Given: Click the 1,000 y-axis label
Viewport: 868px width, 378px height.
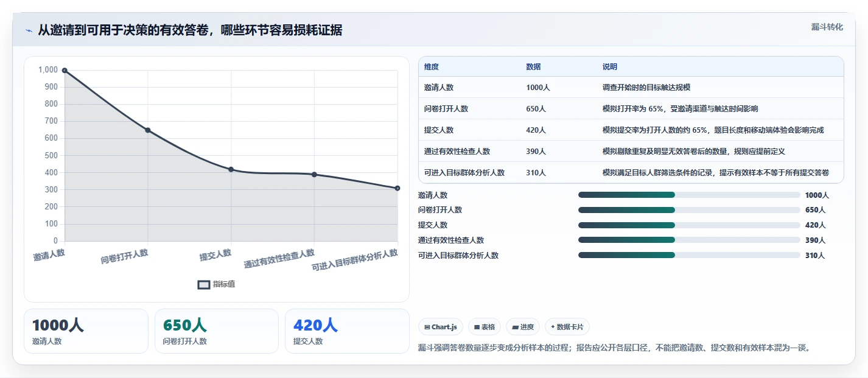Looking at the screenshot, I should (48, 70).
